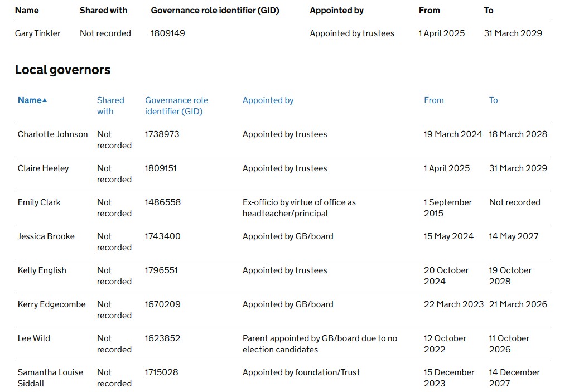Image resolution: width=579 pixels, height=392 pixels.
Task: Click GID 1670209 in Kerry Edgecombe's row
Action: click(x=162, y=304)
